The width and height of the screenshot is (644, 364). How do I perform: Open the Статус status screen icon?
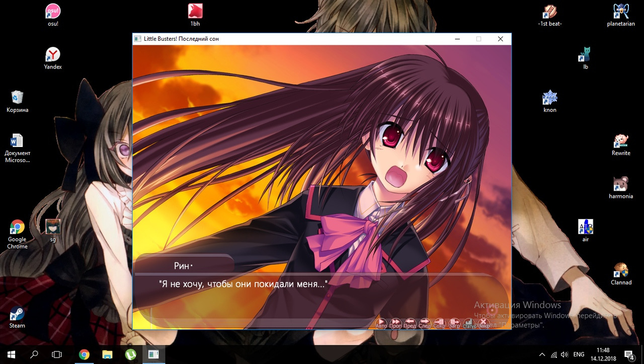469,323
